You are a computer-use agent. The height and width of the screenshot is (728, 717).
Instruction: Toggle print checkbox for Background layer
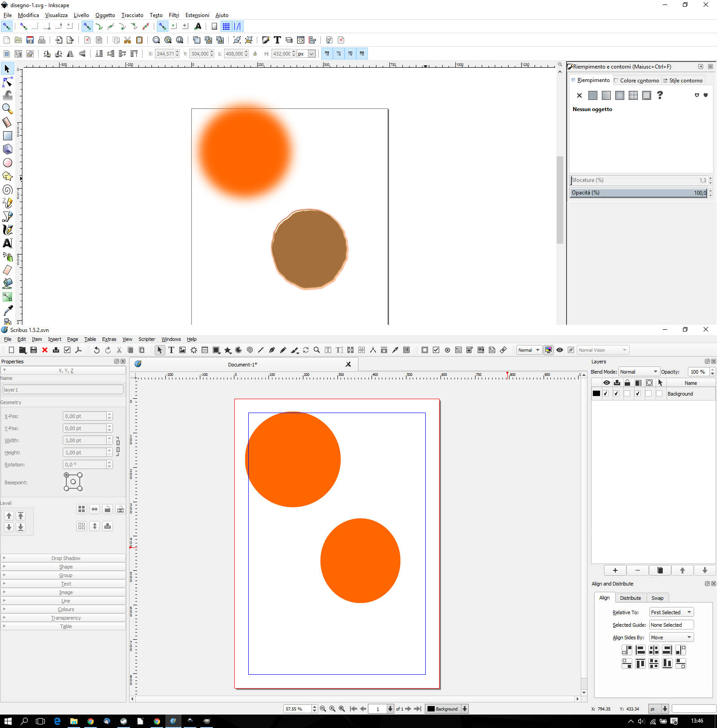(x=617, y=394)
